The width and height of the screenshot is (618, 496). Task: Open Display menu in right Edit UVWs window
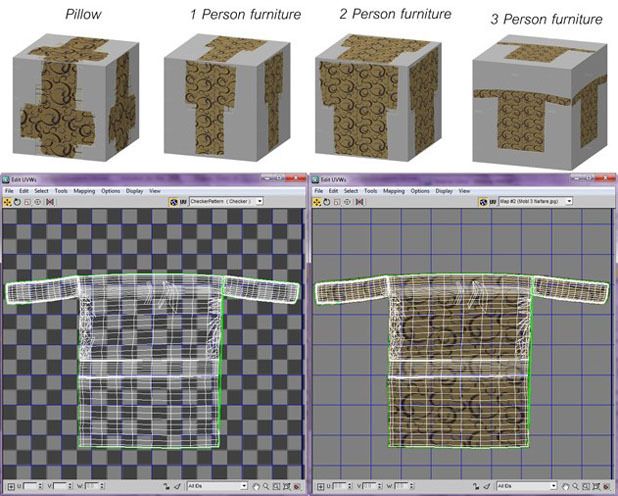point(444,191)
